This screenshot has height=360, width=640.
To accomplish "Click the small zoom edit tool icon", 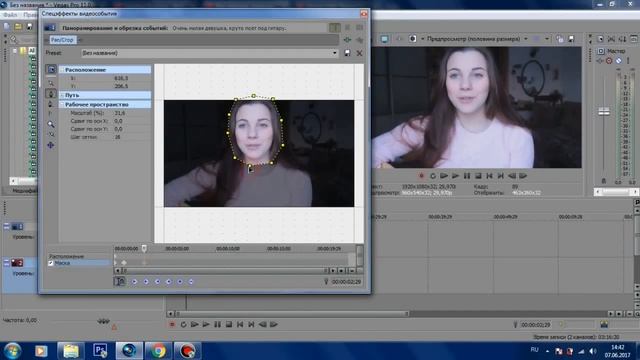I will coord(51,134).
